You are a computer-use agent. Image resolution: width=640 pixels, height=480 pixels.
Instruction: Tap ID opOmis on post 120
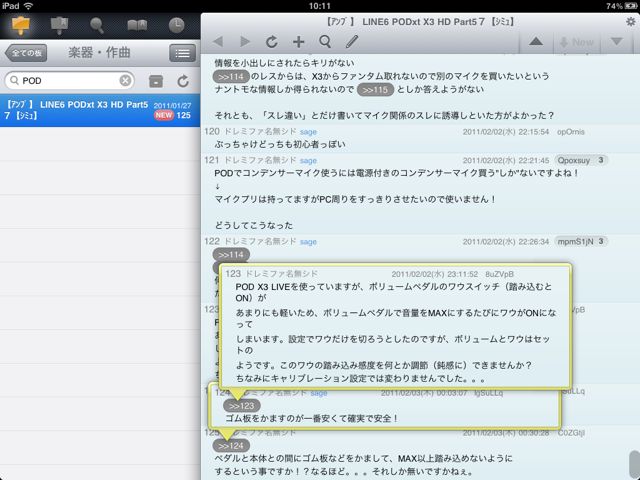(571, 132)
